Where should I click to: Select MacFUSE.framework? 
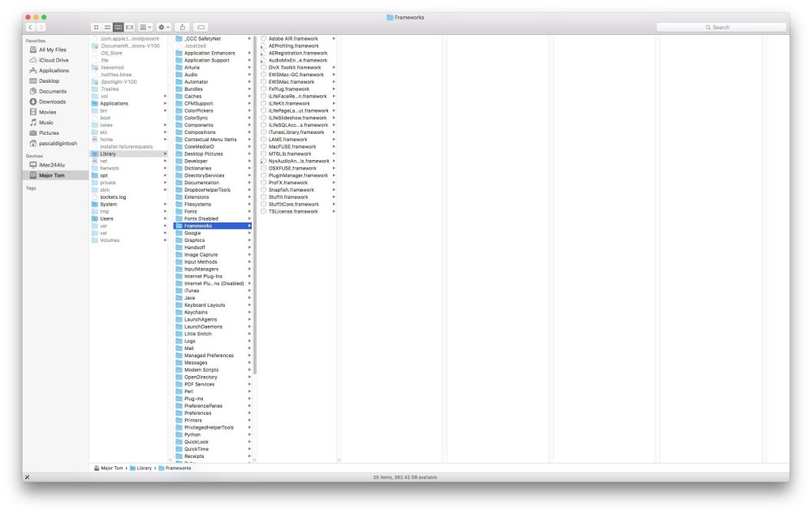tap(298, 146)
